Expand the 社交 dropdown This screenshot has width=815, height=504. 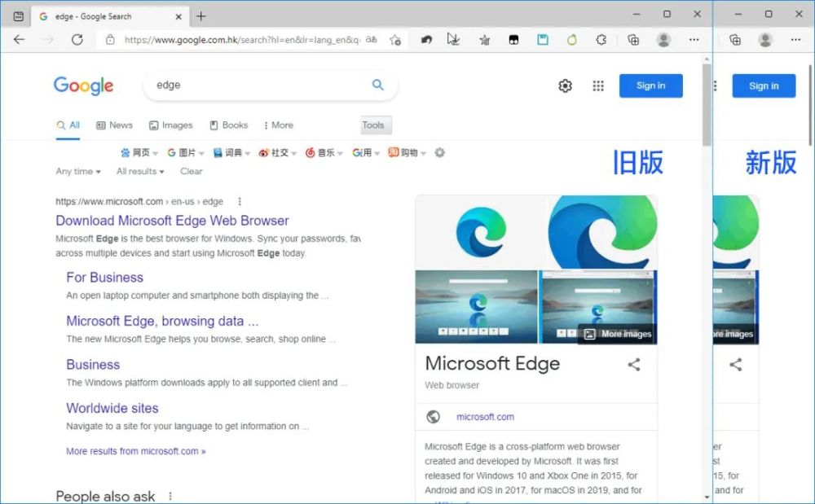278,152
